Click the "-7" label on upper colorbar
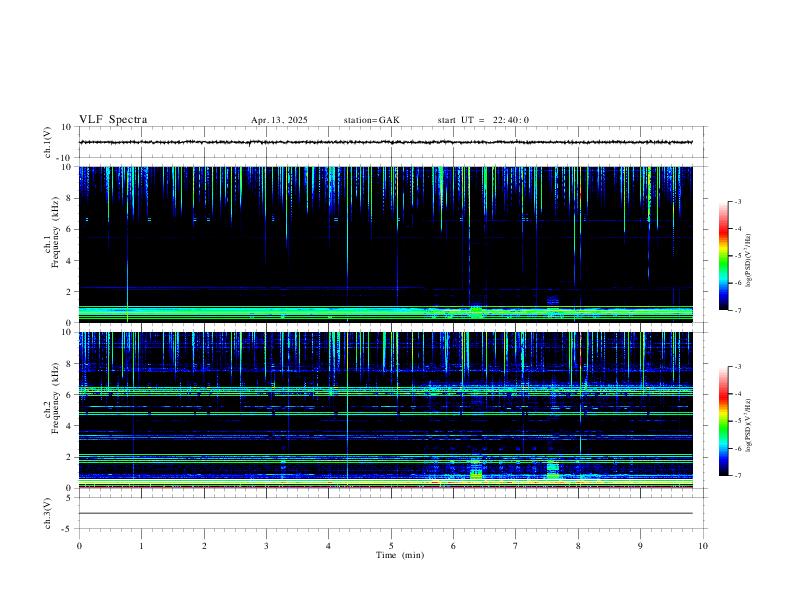 coord(737,310)
